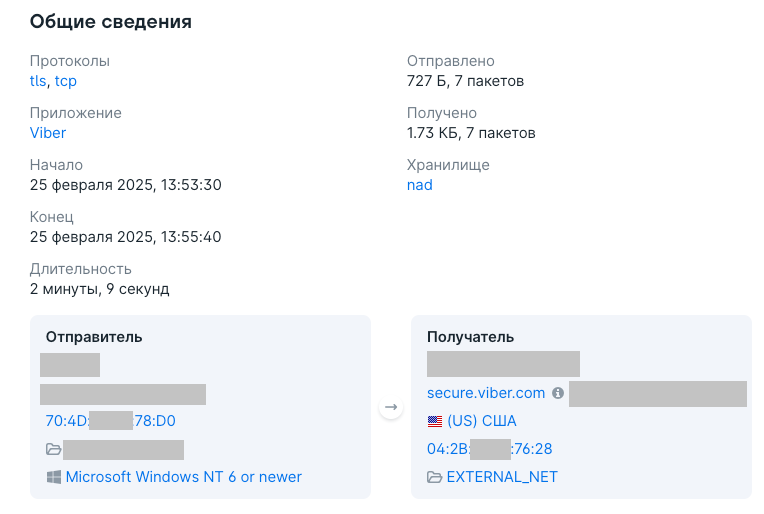Open the nad storage link
This screenshot has width=764, height=514.
(x=420, y=185)
